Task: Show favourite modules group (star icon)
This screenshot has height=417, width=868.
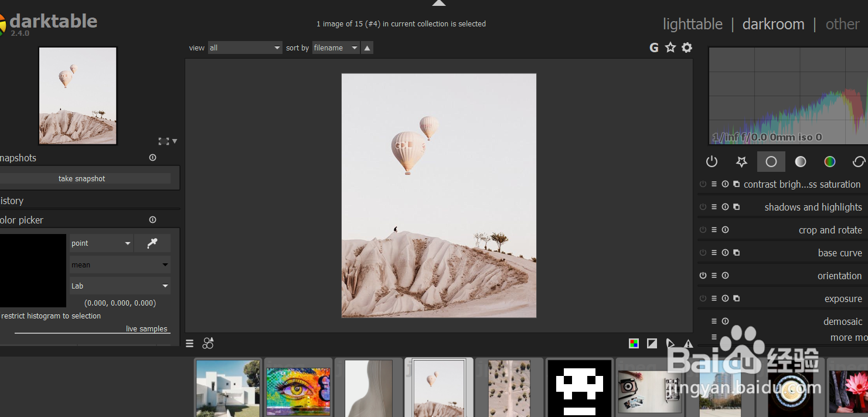Action: [741, 161]
